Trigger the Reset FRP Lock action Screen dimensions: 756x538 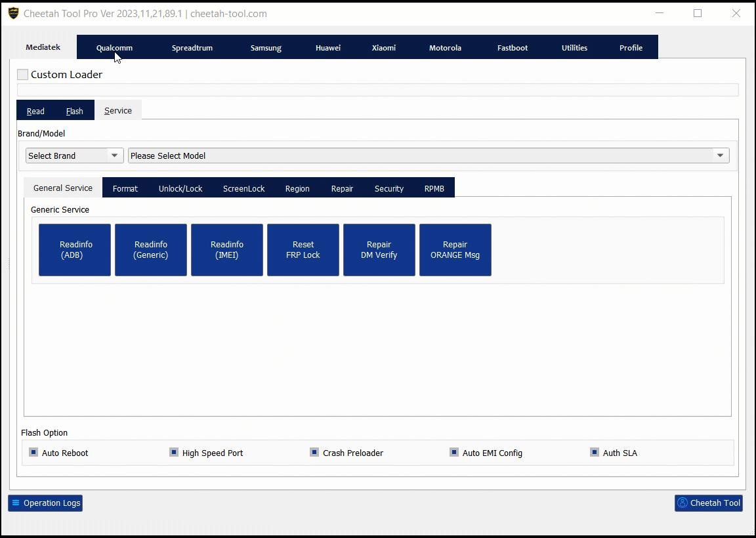click(303, 249)
